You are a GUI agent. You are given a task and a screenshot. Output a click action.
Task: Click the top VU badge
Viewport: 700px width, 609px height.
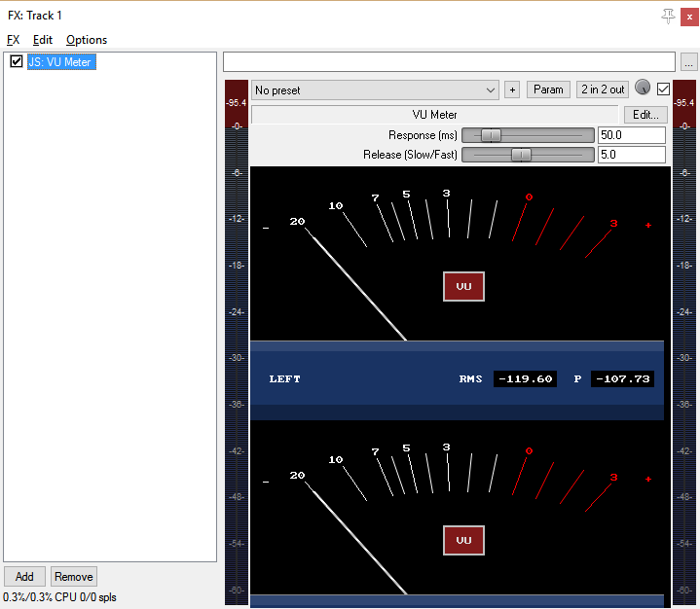[463, 286]
